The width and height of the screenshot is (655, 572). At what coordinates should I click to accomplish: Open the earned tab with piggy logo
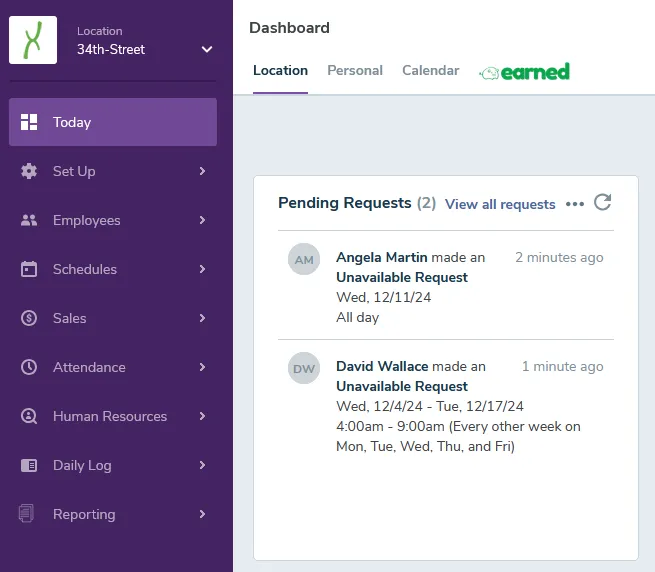pyautogui.click(x=525, y=72)
